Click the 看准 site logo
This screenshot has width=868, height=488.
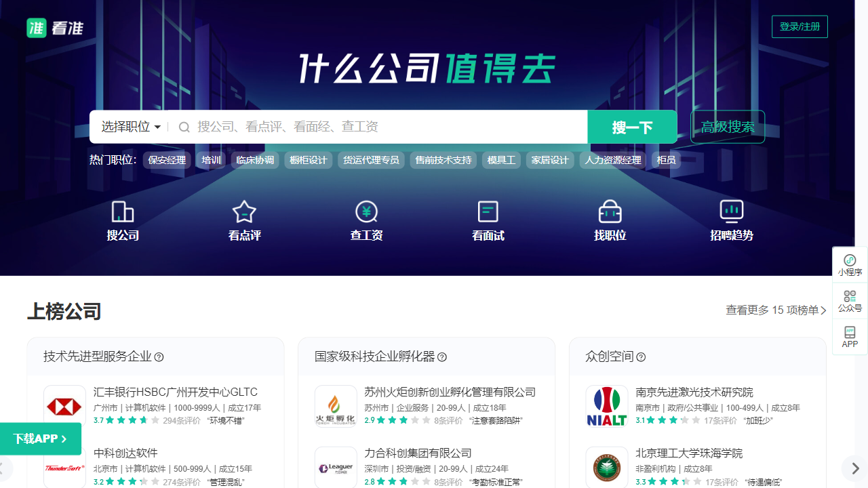pos(55,28)
